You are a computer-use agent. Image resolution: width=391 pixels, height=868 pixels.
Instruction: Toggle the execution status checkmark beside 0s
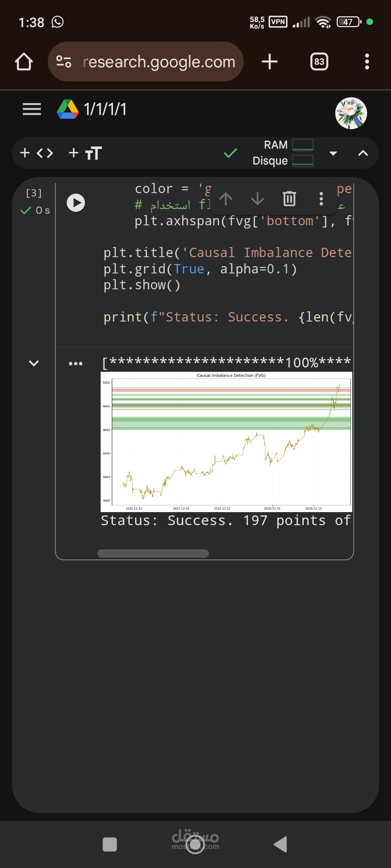[x=25, y=210]
